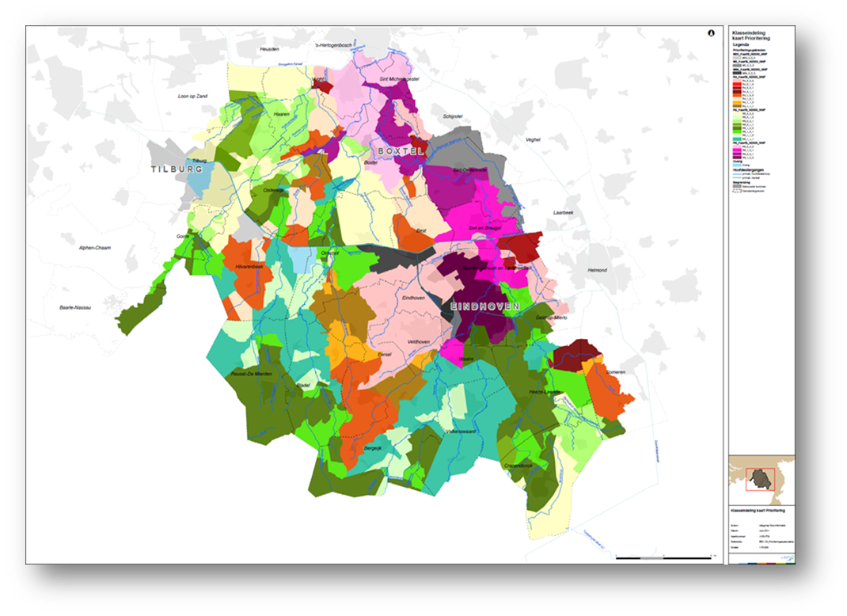Click the dashed "Gemeentegrenzen" boundary symbol
847x616 pixels.
(x=736, y=190)
